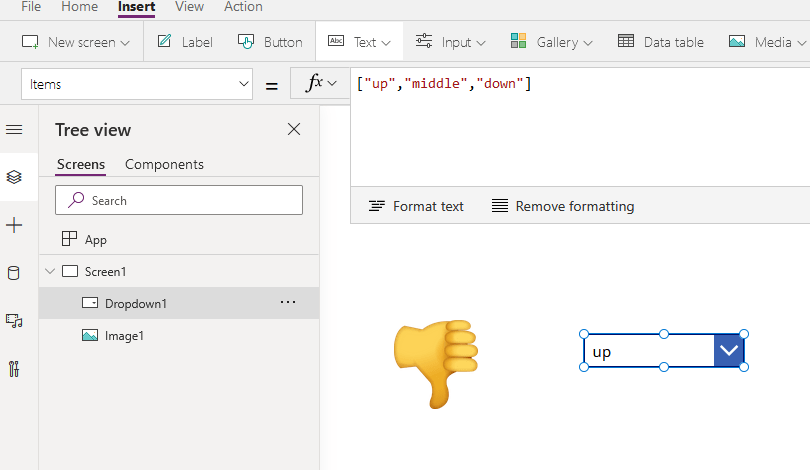
Task: Collapse the Screen1 tree node
Action: pos(50,271)
